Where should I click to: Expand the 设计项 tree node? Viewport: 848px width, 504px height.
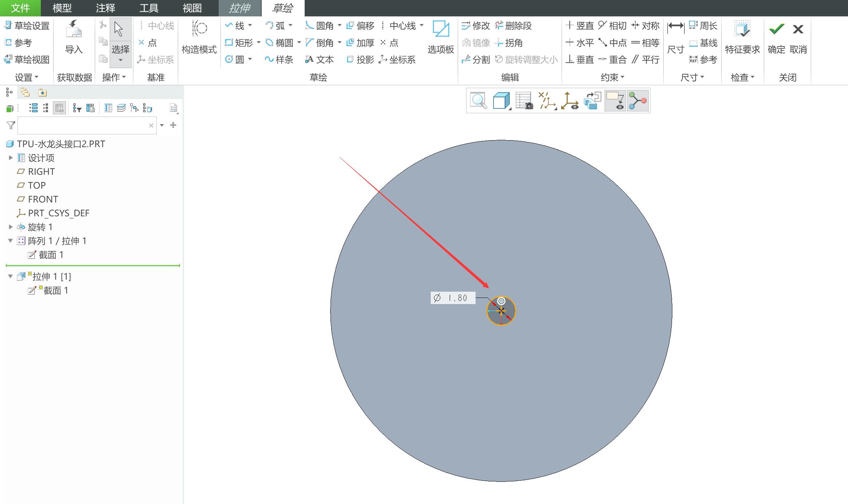point(11,158)
